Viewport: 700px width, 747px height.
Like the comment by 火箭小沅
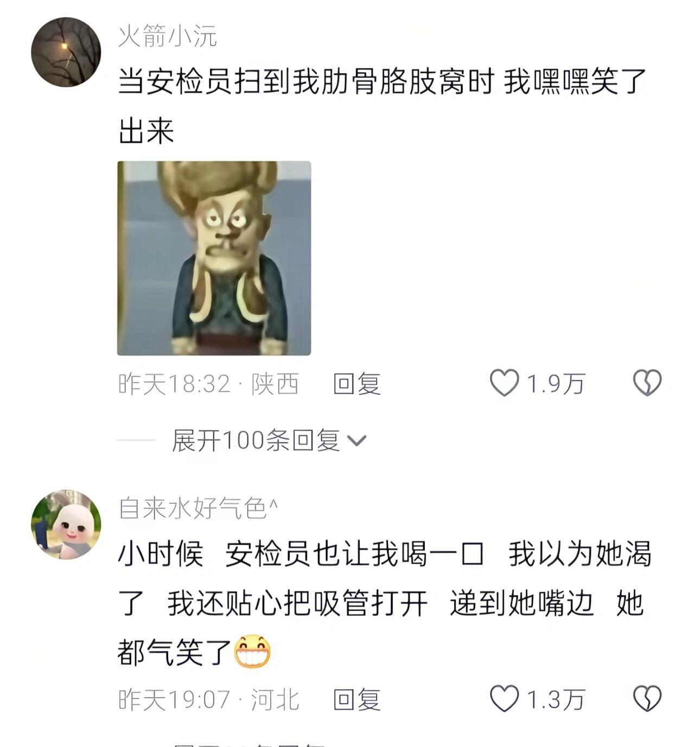click(x=505, y=383)
